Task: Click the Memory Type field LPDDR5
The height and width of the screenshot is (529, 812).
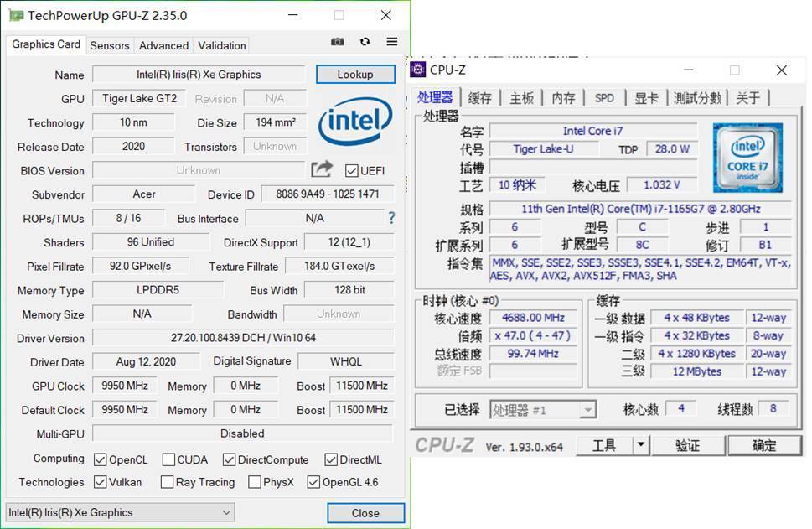Action: (x=158, y=290)
